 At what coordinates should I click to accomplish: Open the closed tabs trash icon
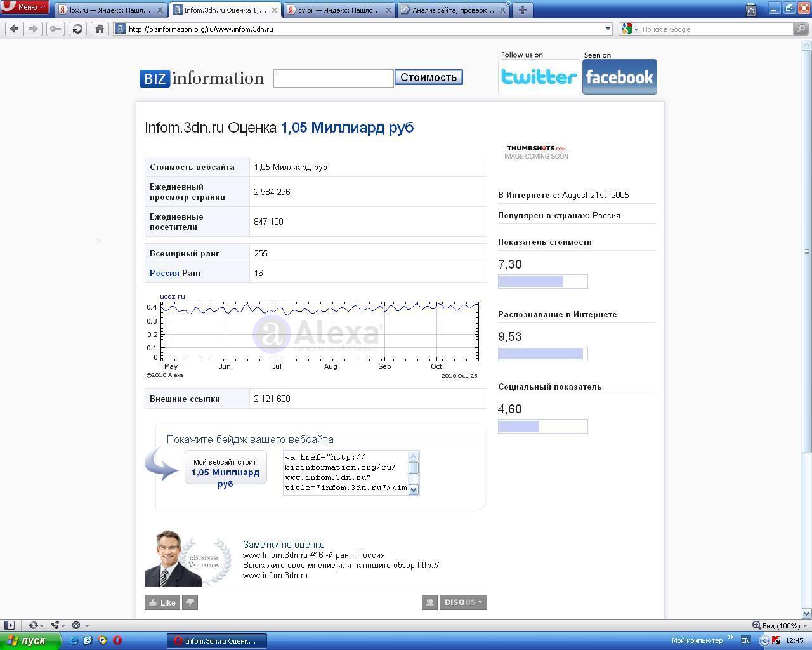tap(751, 10)
